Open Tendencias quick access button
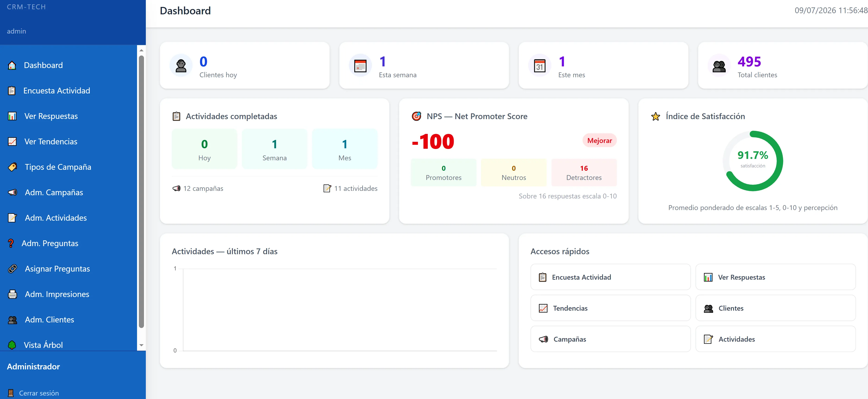 610,308
